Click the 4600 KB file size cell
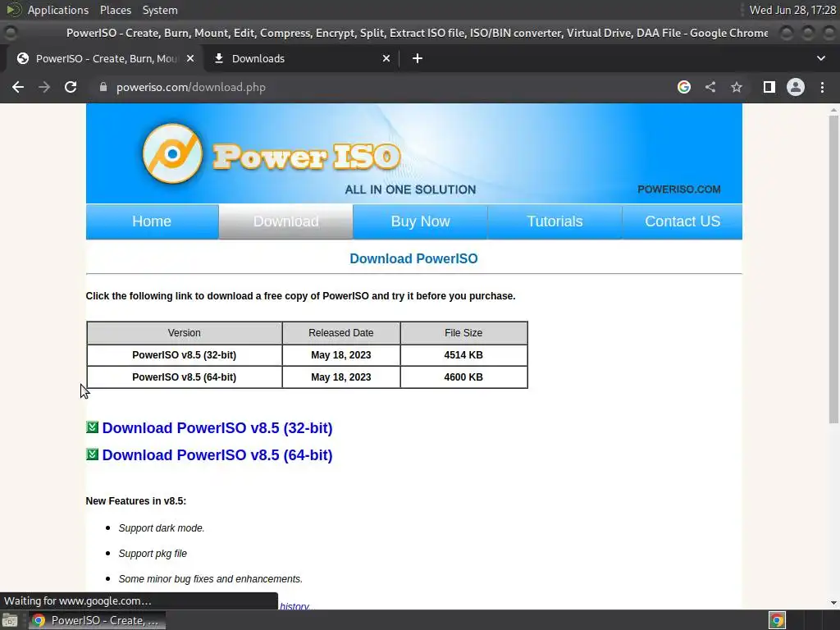This screenshot has width=840, height=630. tap(463, 377)
